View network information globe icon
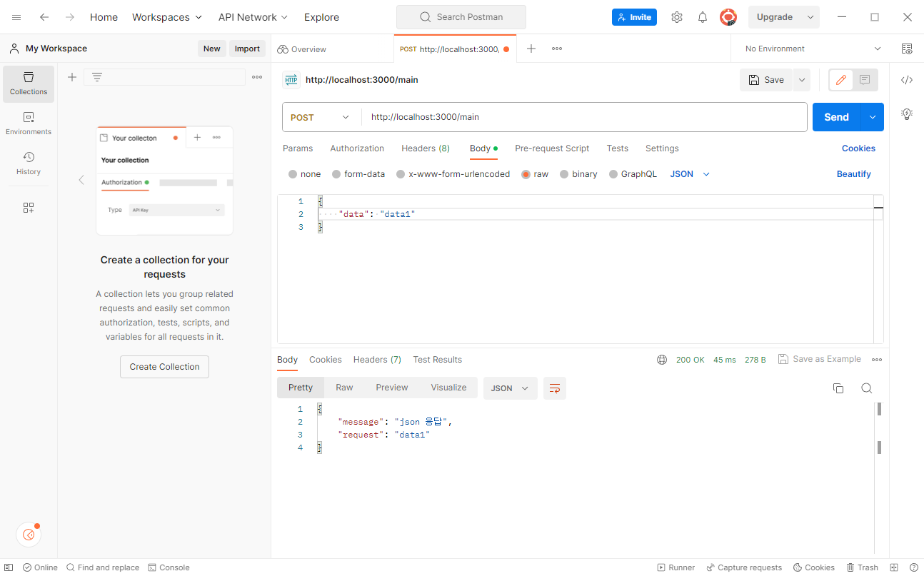Viewport: 924px width, 576px height. (x=662, y=360)
